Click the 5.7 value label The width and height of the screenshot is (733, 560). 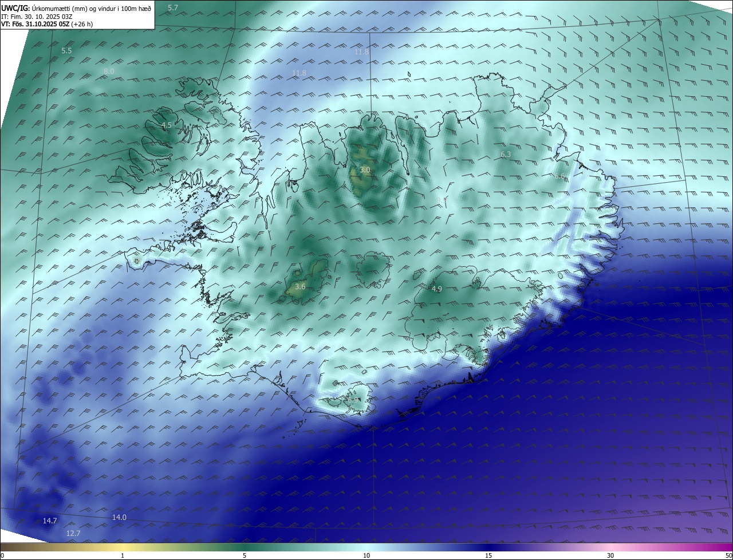point(173,7)
